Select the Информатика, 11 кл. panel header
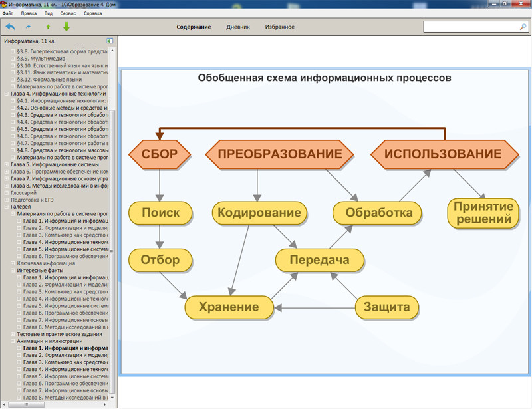 pyautogui.click(x=30, y=41)
